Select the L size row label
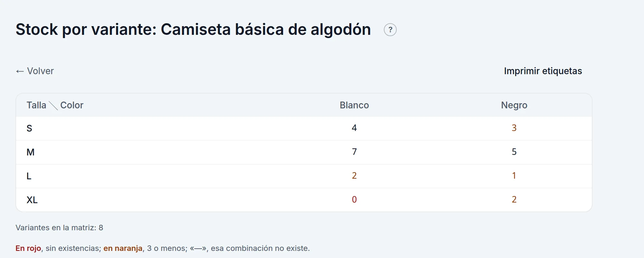 pos(29,176)
